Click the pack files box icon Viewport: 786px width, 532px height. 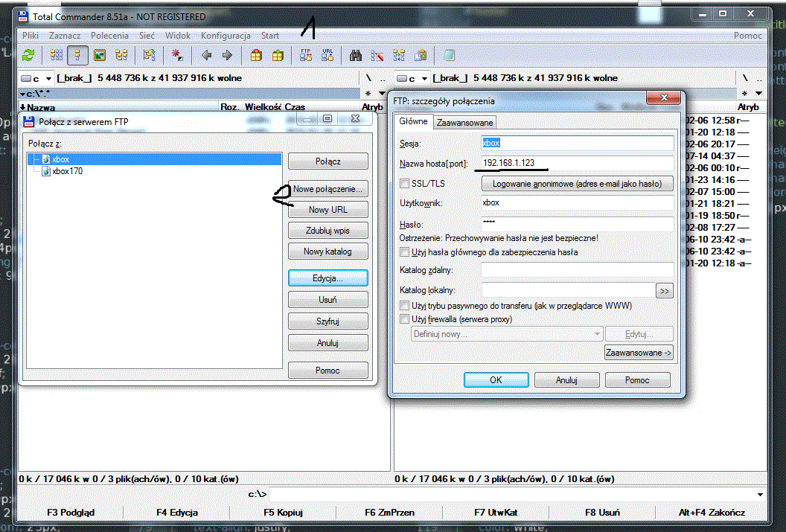pyautogui.click(x=256, y=55)
